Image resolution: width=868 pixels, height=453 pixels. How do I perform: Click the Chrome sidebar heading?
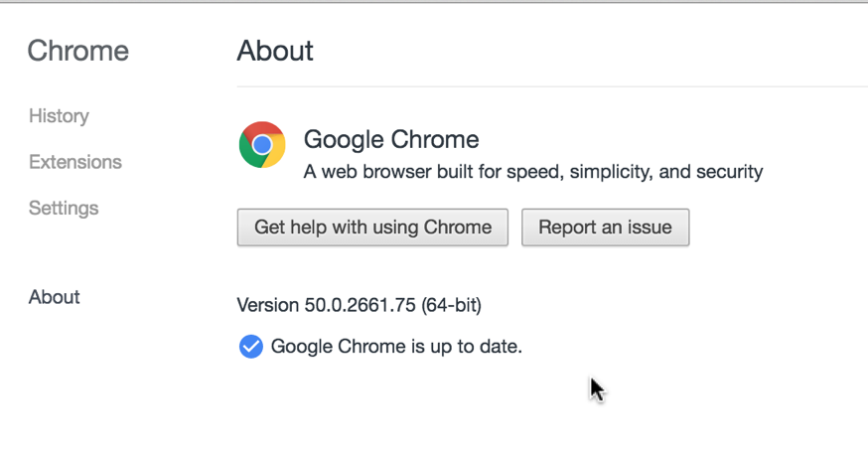(77, 51)
